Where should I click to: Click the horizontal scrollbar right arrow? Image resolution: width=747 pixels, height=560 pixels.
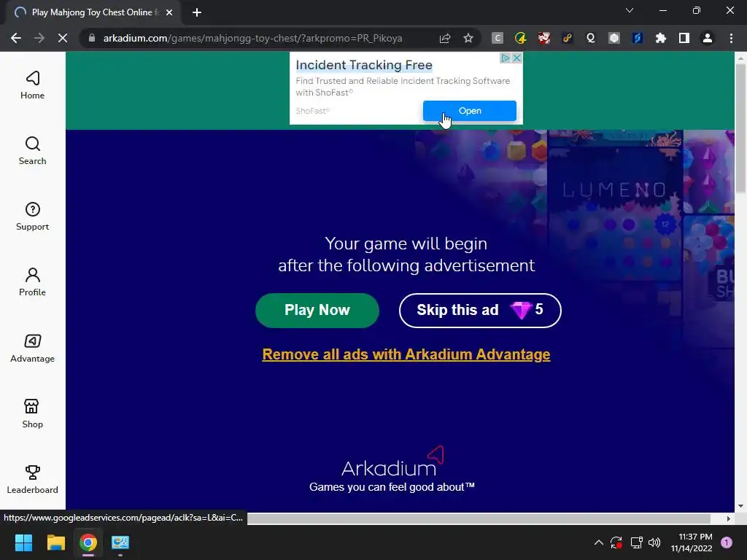point(729,518)
